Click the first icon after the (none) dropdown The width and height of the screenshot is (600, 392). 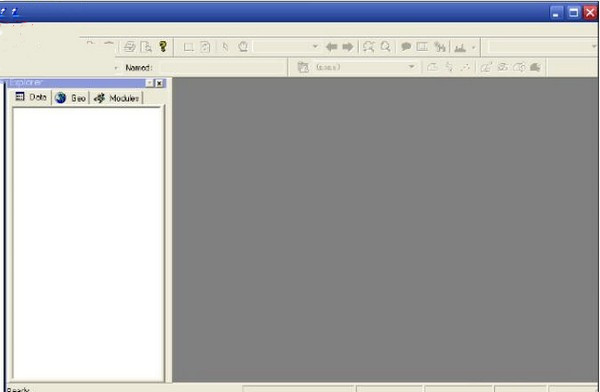pos(432,67)
